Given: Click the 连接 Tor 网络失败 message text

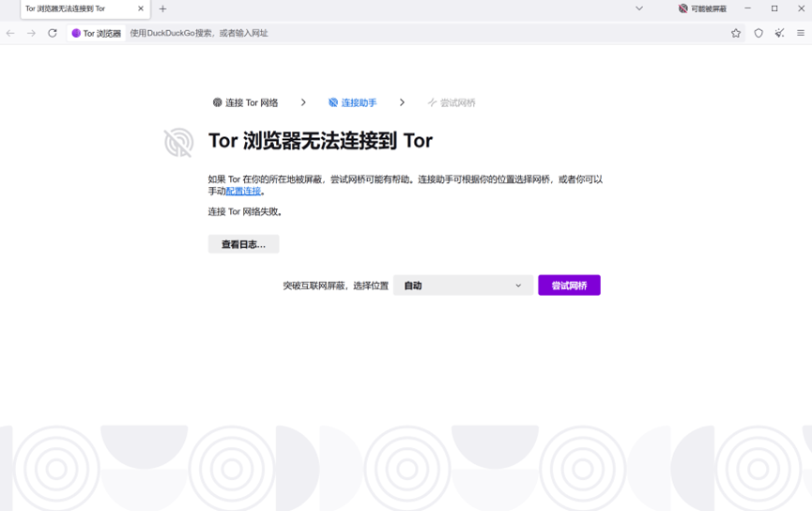Looking at the screenshot, I should [x=245, y=211].
